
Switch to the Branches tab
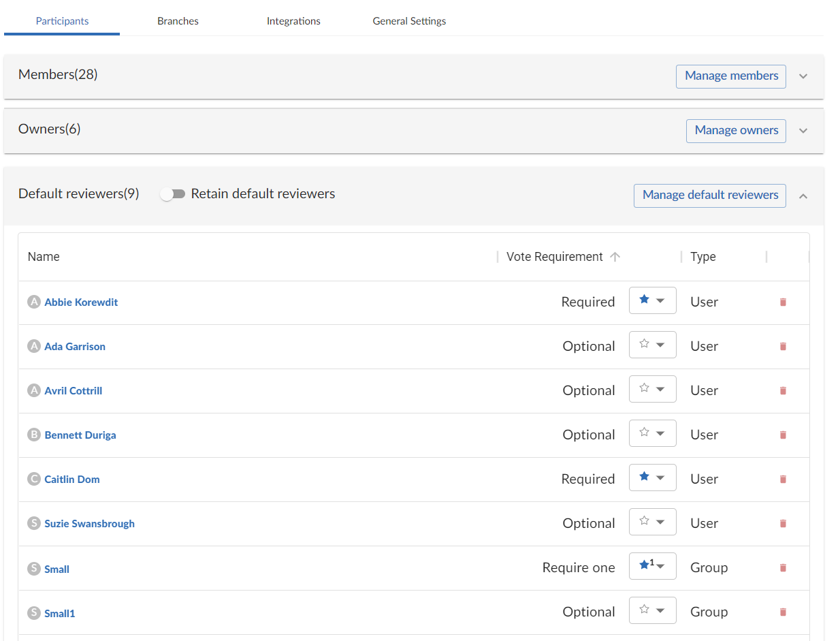point(178,20)
